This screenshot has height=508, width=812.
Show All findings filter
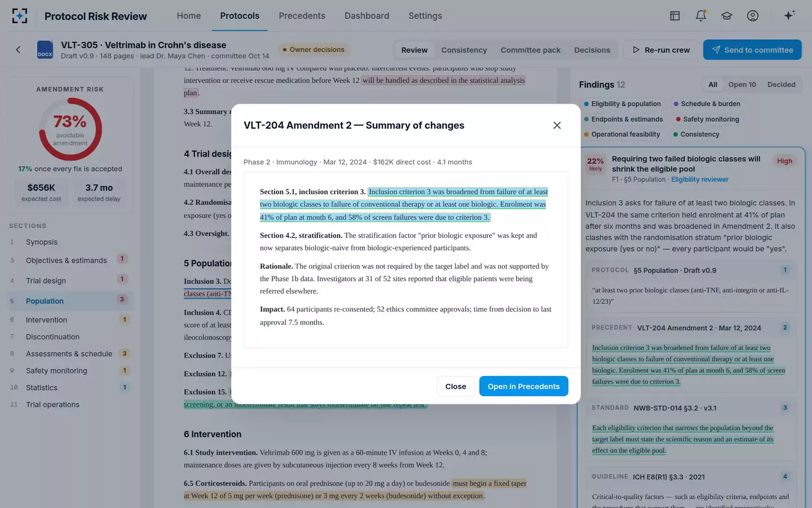[x=713, y=85]
